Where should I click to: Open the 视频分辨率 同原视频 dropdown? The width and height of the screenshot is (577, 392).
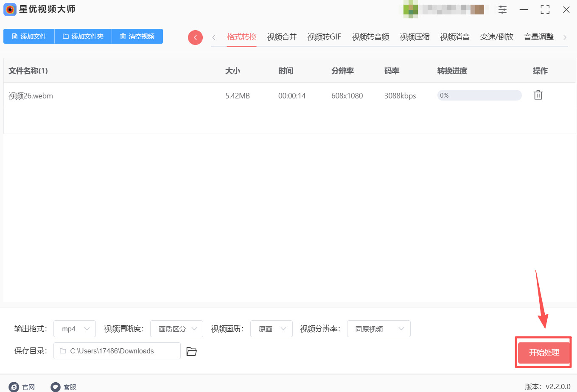(x=378, y=329)
